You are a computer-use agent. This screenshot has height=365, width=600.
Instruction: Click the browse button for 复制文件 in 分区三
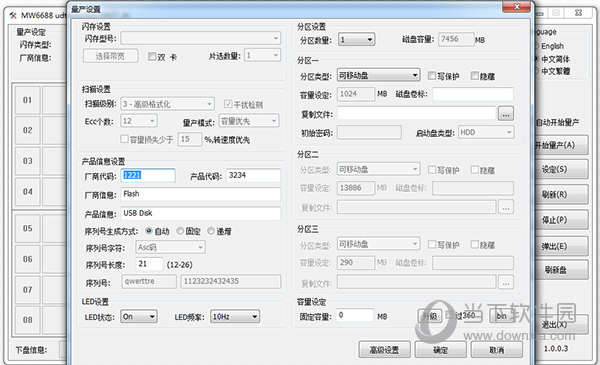pos(505,283)
